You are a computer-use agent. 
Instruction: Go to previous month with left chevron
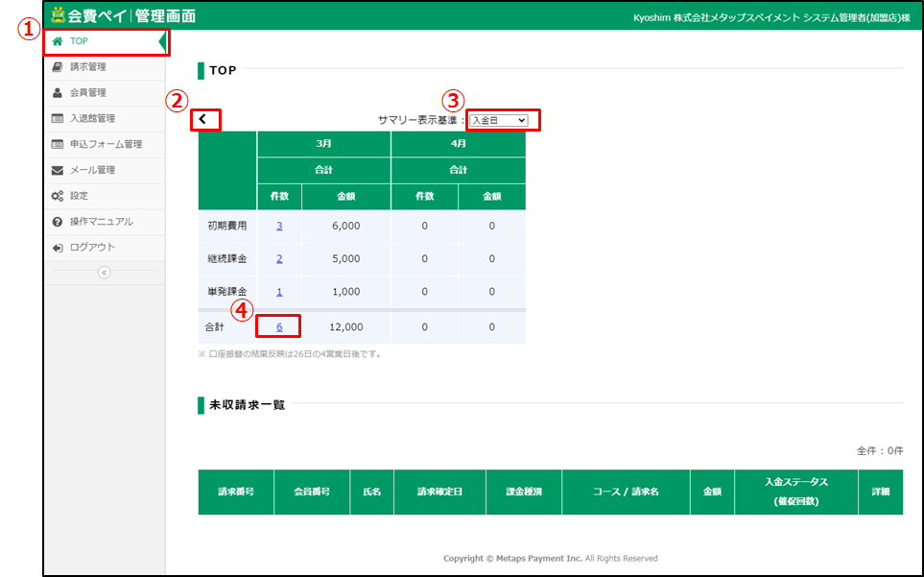(x=203, y=120)
